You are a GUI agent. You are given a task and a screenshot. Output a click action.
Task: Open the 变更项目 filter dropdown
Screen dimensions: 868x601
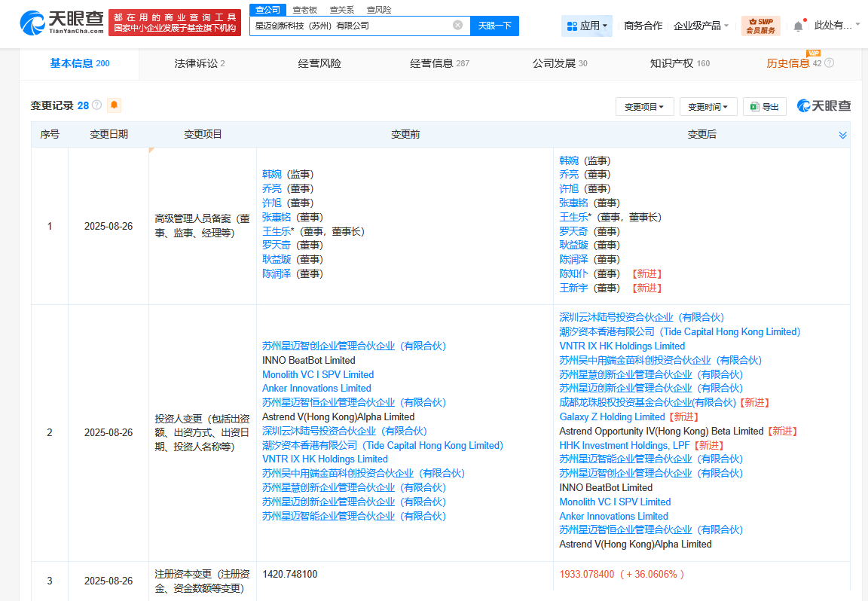pos(644,106)
